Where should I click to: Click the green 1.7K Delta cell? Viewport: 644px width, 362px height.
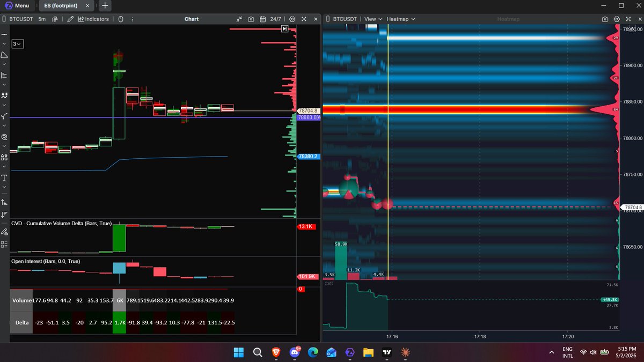click(x=119, y=323)
